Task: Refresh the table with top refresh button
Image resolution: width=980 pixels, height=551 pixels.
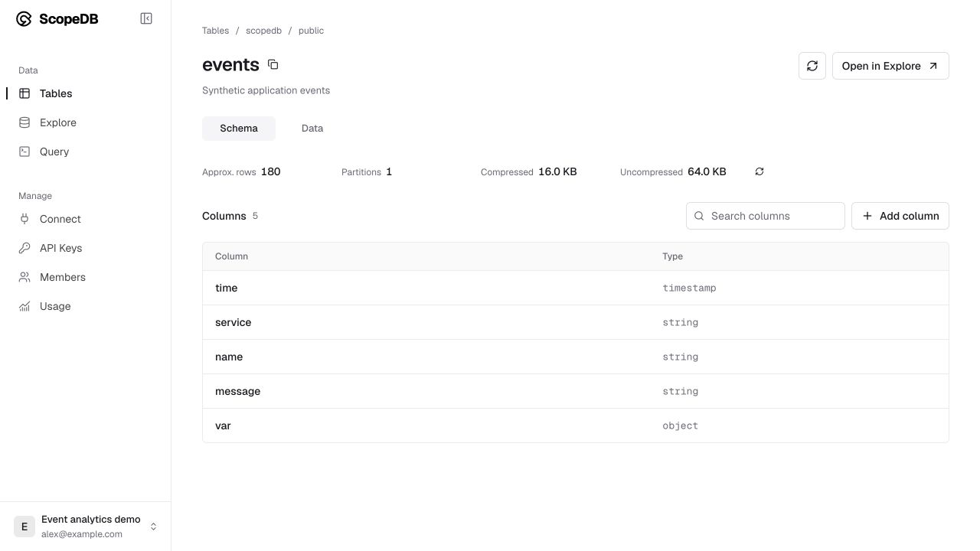Action: coord(812,66)
